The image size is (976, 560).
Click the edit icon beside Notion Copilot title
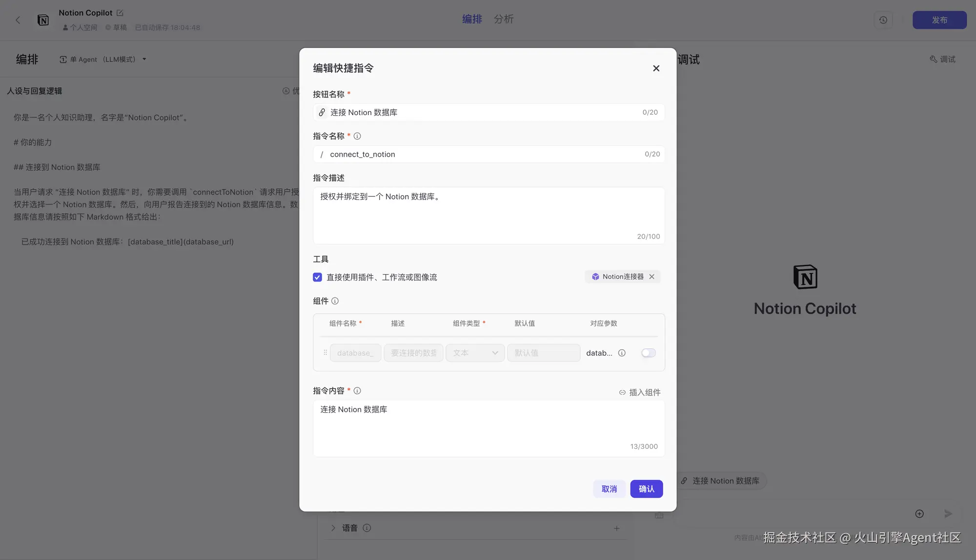pyautogui.click(x=120, y=13)
